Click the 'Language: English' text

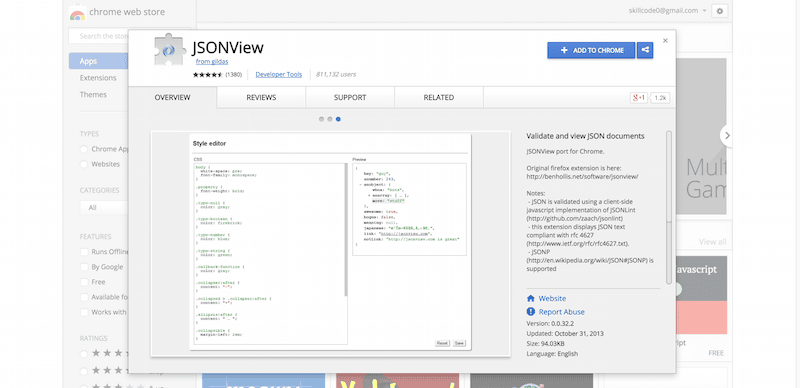[552, 353]
